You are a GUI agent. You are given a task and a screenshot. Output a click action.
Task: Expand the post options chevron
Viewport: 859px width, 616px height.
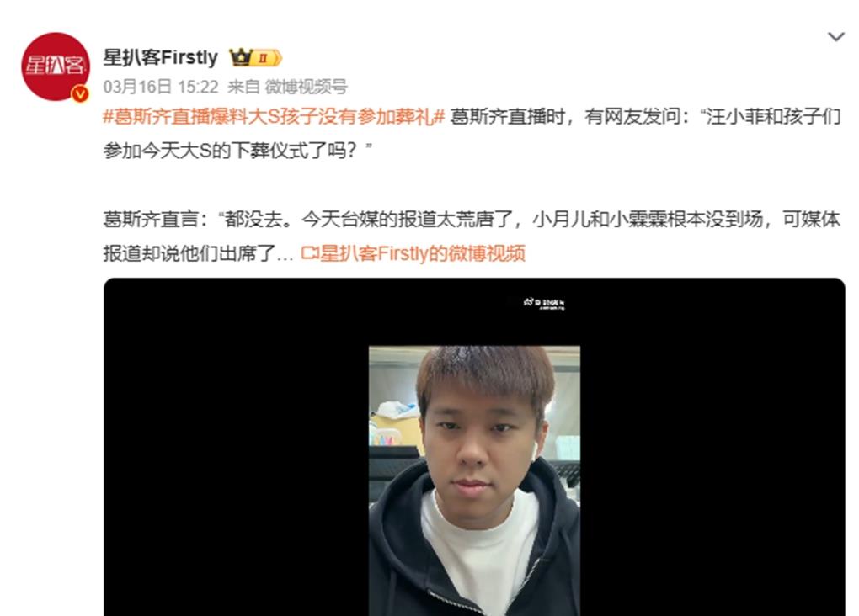pos(835,37)
